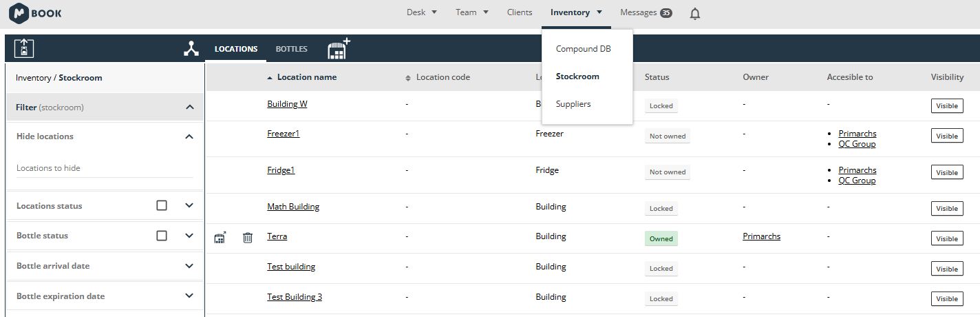Image resolution: width=980 pixels, height=317 pixels.
Task: Select Stockroom from Inventory menu
Action: (x=577, y=76)
